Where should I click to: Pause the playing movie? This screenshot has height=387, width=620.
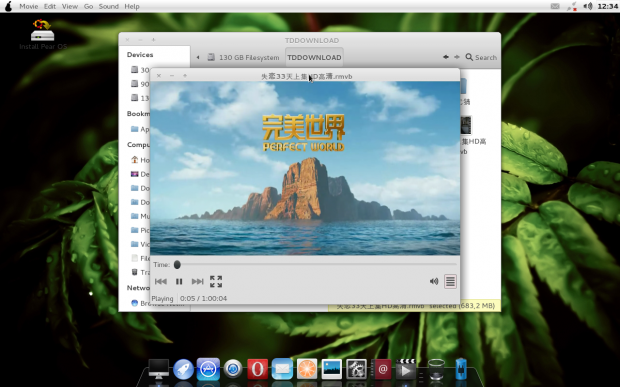[179, 281]
